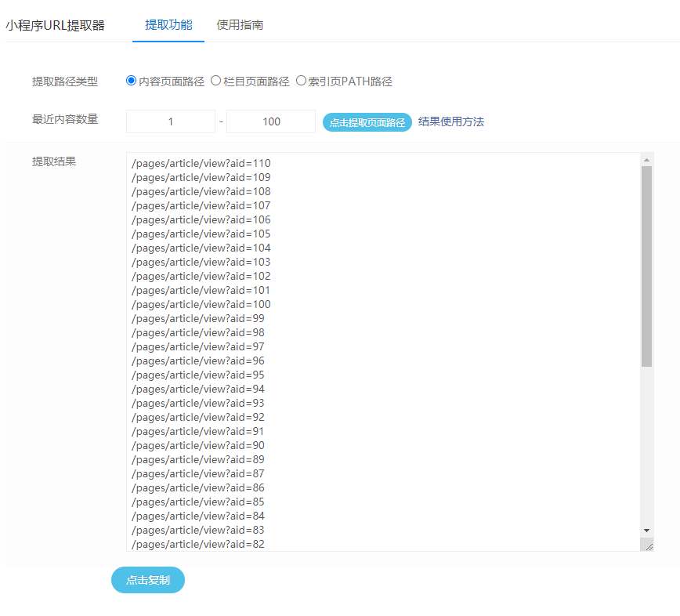The width and height of the screenshot is (680, 616).
Task: Click the results scrollbar down arrow
Action: pyautogui.click(x=646, y=531)
